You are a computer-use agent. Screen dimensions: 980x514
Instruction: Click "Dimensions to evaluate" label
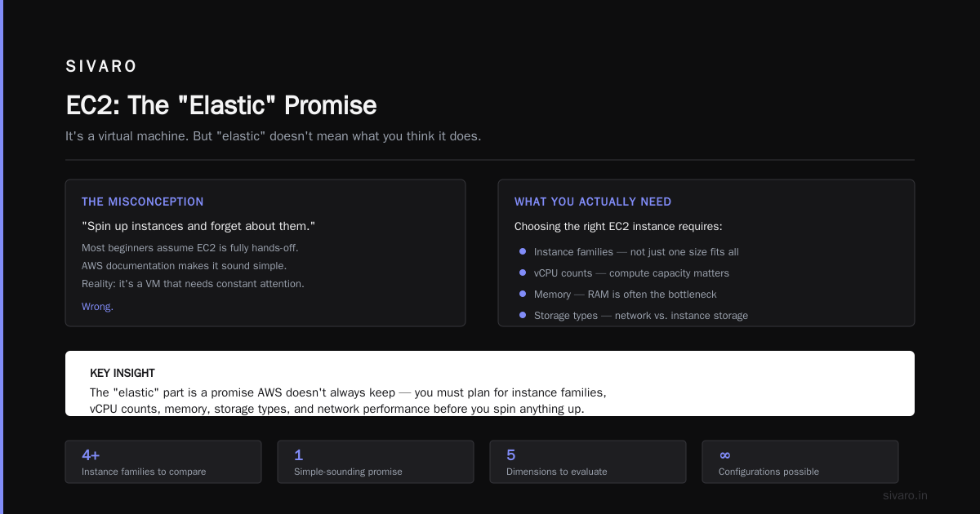[x=557, y=472]
